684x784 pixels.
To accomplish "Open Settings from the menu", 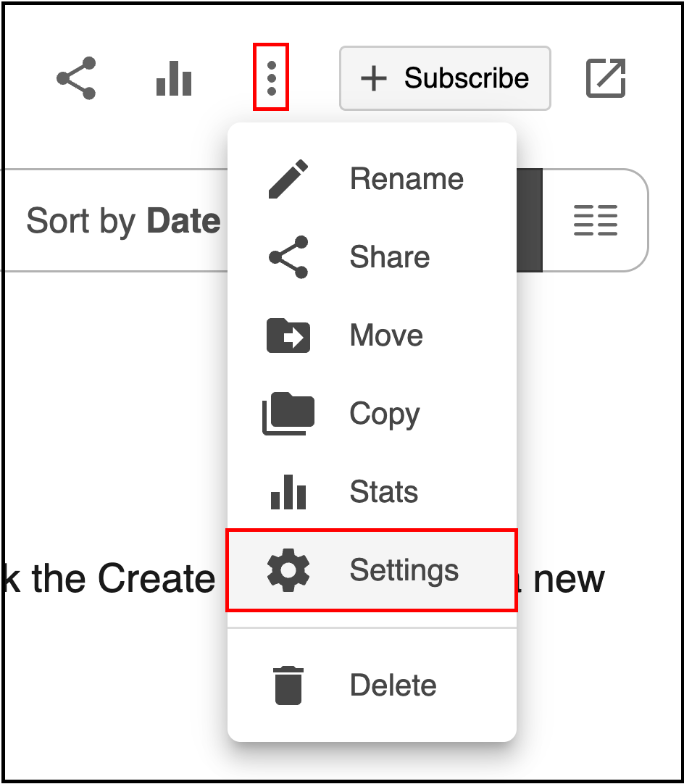I will pos(372,570).
